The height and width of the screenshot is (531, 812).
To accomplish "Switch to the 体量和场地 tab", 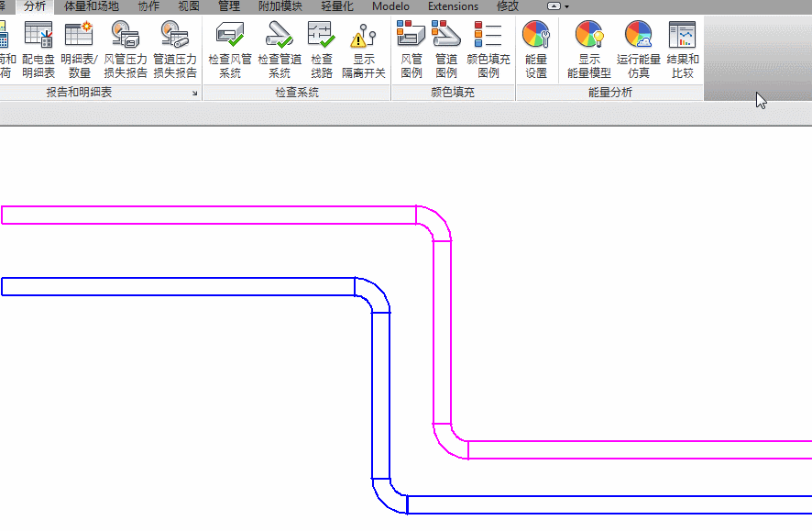I will coord(92,6).
